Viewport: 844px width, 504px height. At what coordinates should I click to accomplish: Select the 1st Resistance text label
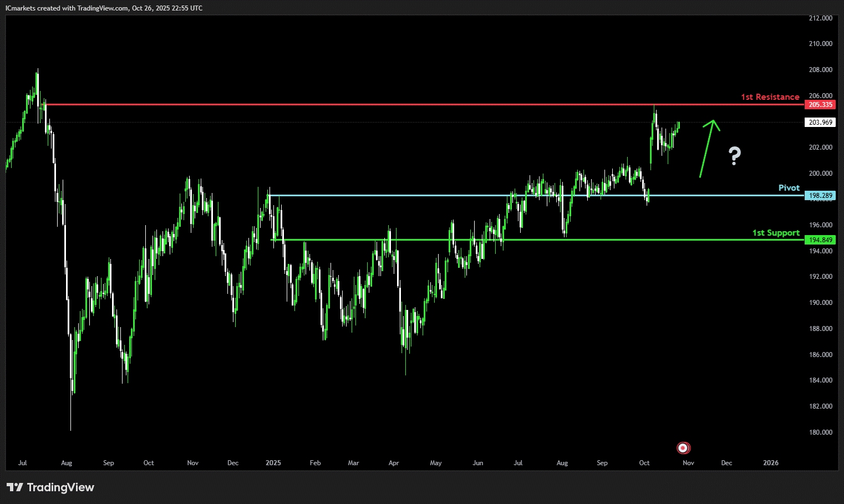pos(770,97)
